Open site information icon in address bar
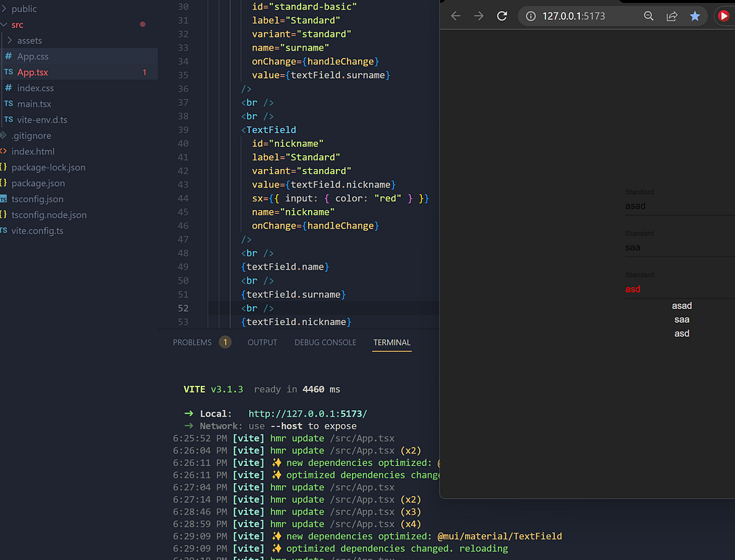The image size is (735, 560). (531, 16)
